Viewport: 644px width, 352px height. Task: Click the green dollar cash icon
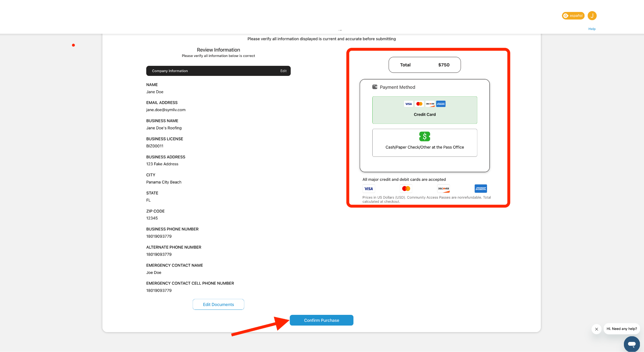click(x=425, y=136)
